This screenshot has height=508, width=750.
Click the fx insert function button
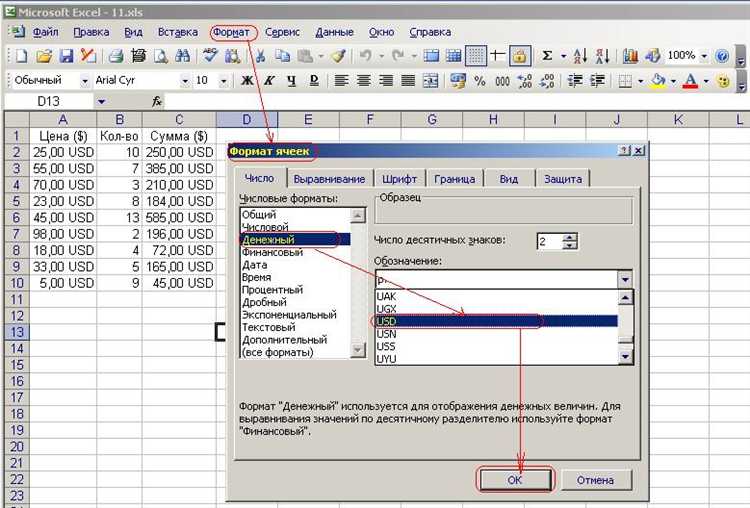point(156,101)
